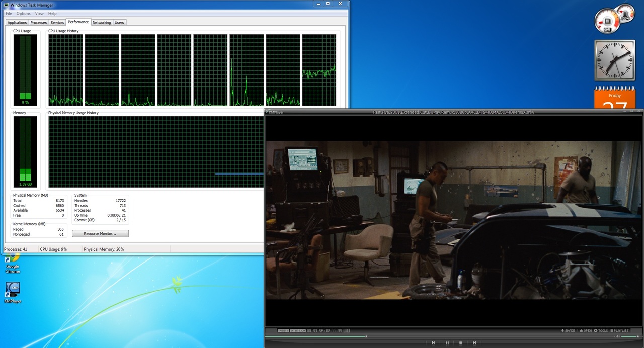The height and width of the screenshot is (348, 644).
Task: Click the Total physical memory value 8173
Action: pyautogui.click(x=59, y=201)
